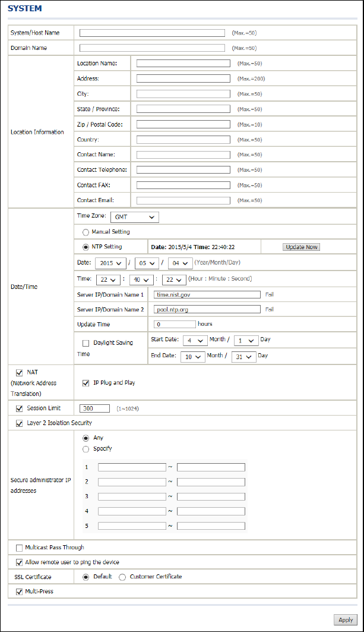Click Server IP/Domain Name 1 field
Viewport: 364px width, 632px height.
point(207,295)
